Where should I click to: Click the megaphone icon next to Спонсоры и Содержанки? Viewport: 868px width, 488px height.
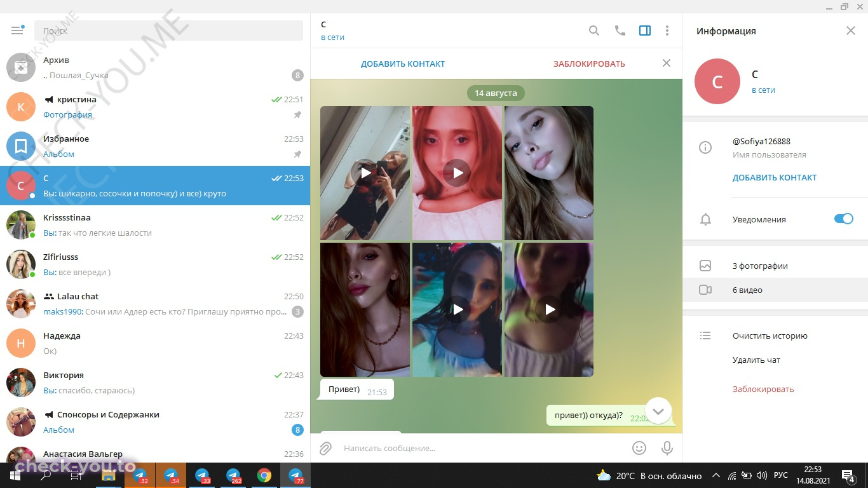click(x=49, y=415)
